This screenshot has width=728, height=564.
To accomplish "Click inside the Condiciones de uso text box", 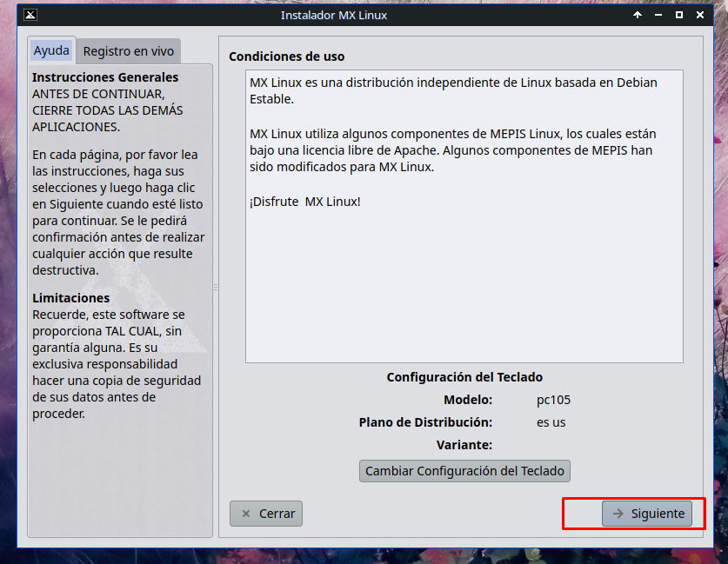I will tap(464, 278).
